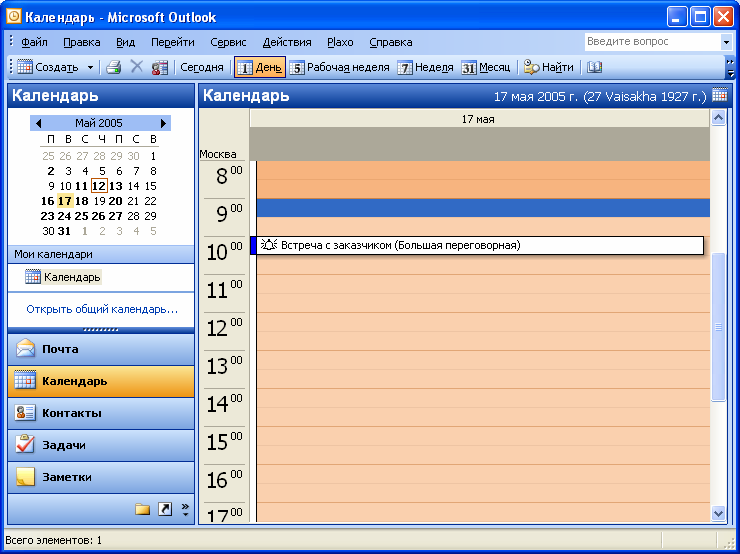Click the Май 2005 month header

point(99,123)
